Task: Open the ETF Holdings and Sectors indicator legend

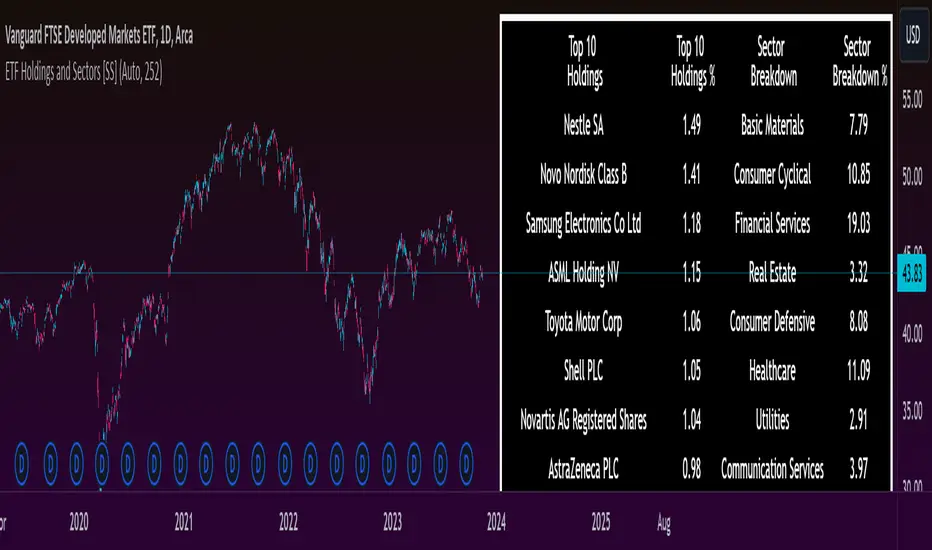Action: point(83,73)
